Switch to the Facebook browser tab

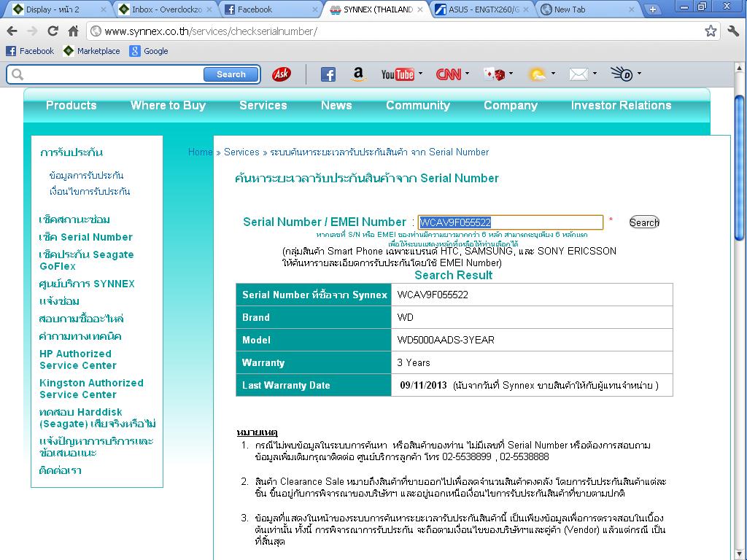(271, 9)
